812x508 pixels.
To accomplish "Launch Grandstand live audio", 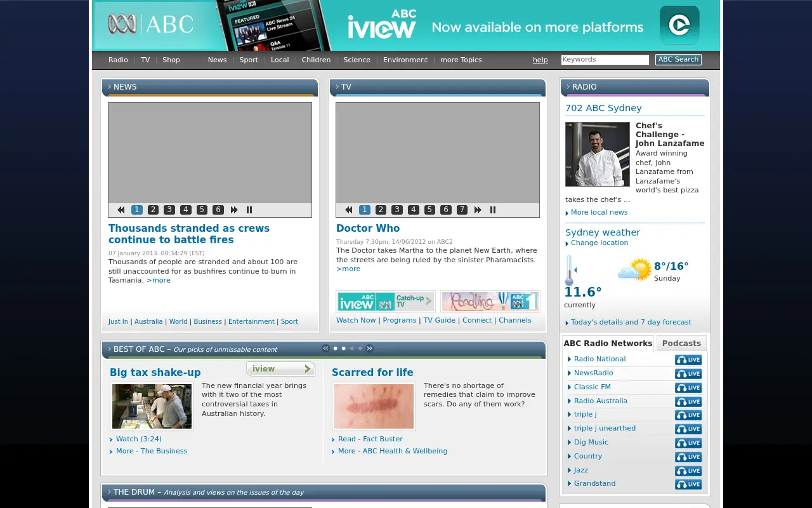I will click(688, 485).
